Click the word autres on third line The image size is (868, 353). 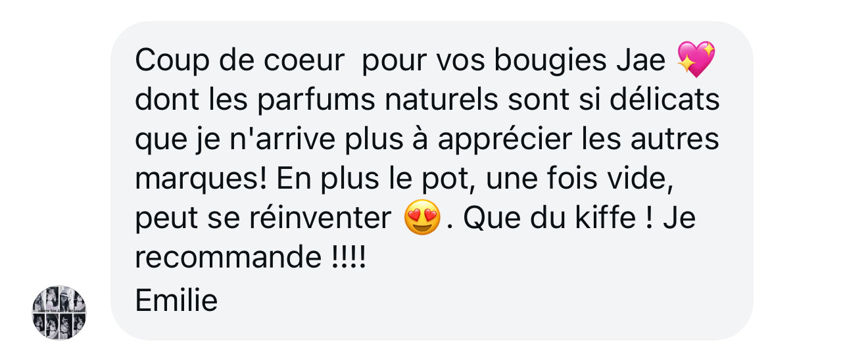coord(675,141)
